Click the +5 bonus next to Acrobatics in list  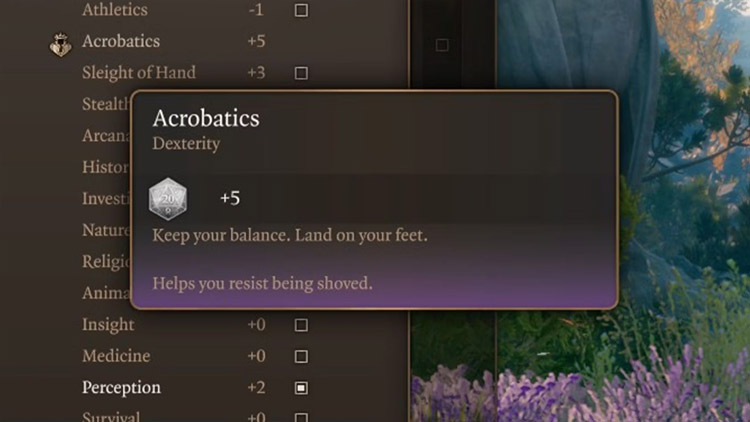[257, 41]
